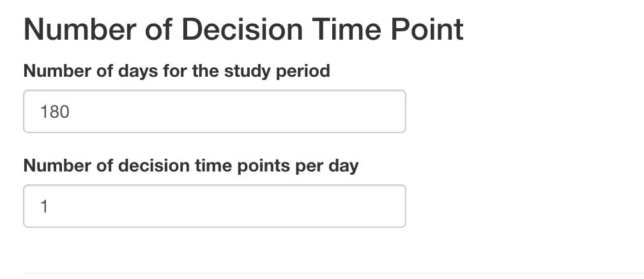Image resolution: width=644 pixels, height=279 pixels.
Task: Click the decision time points per day field
Action: [x=214, y=206]
